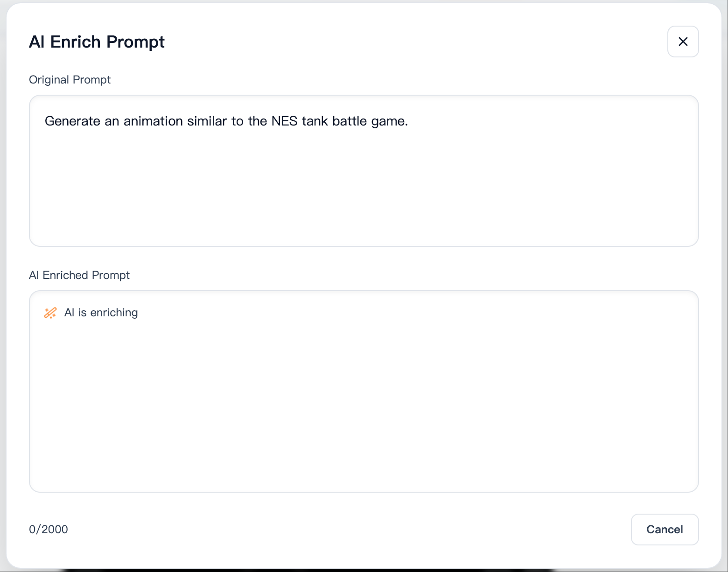Click the magic wand enriching icon

pyautogui.click(x=50, y=313)
